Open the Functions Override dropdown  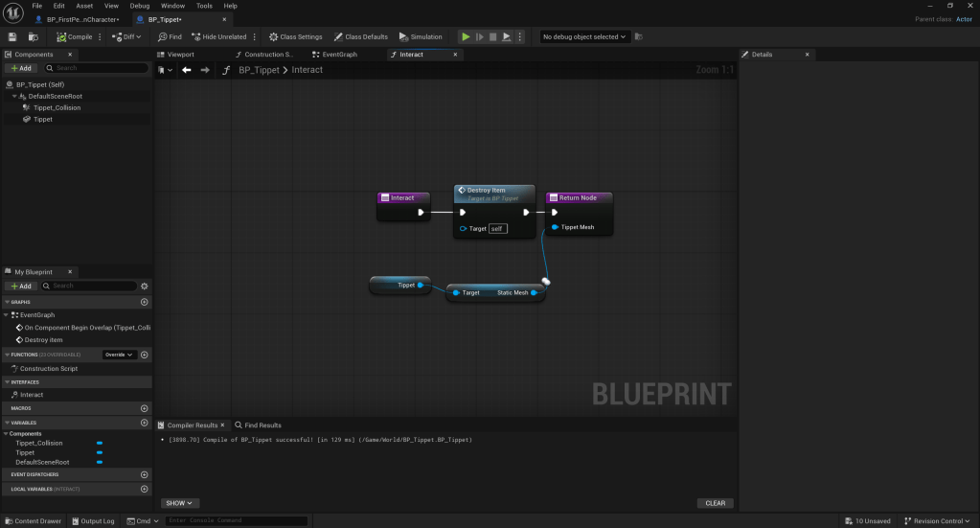click(119, 355)
